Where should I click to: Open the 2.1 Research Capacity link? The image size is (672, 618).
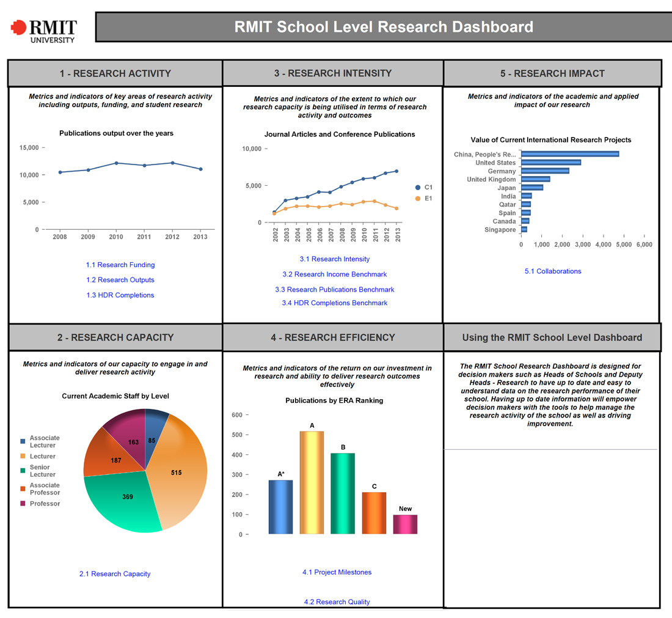click(x=115, y=574)
